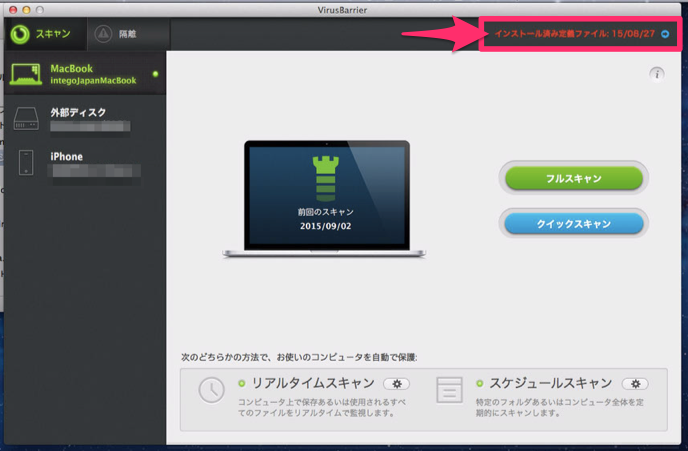Click the リアルタイムスキャン label

pos(313,383)
